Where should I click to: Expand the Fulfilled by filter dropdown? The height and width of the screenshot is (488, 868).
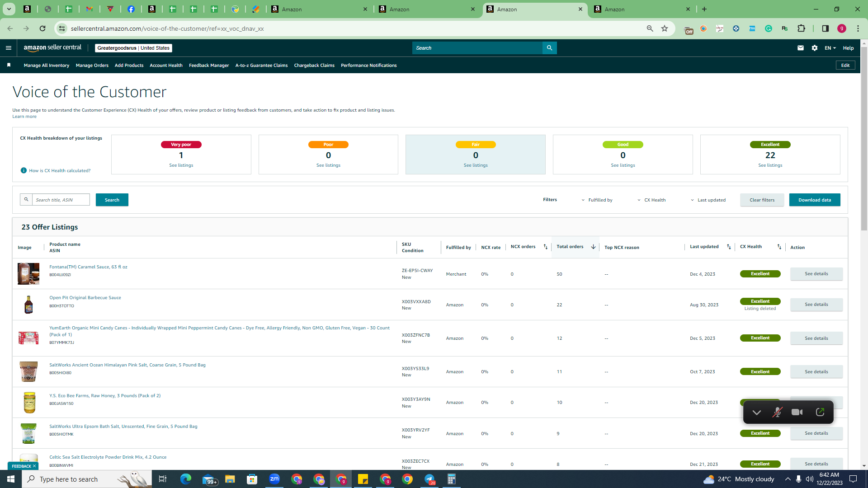pyautogui.click(x=597, y=200)
